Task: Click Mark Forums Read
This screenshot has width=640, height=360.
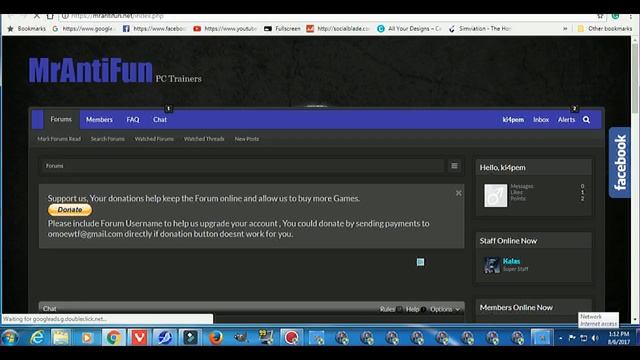Action: 59,139
